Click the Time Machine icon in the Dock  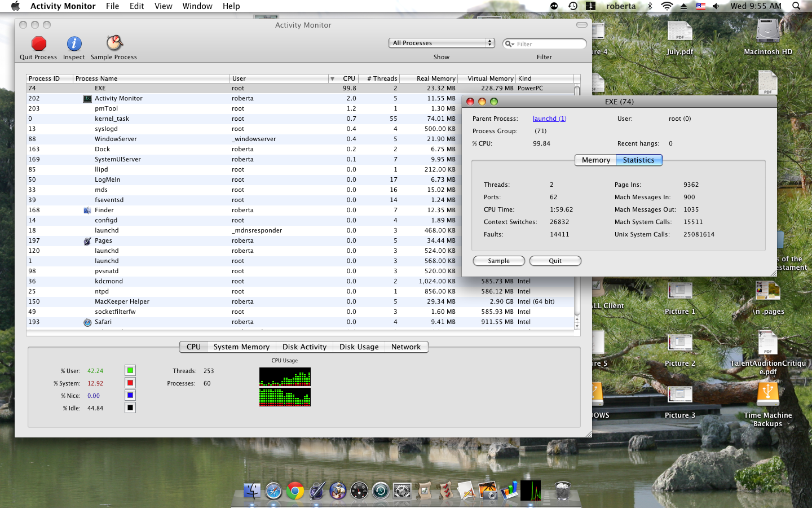pos(381,491)
